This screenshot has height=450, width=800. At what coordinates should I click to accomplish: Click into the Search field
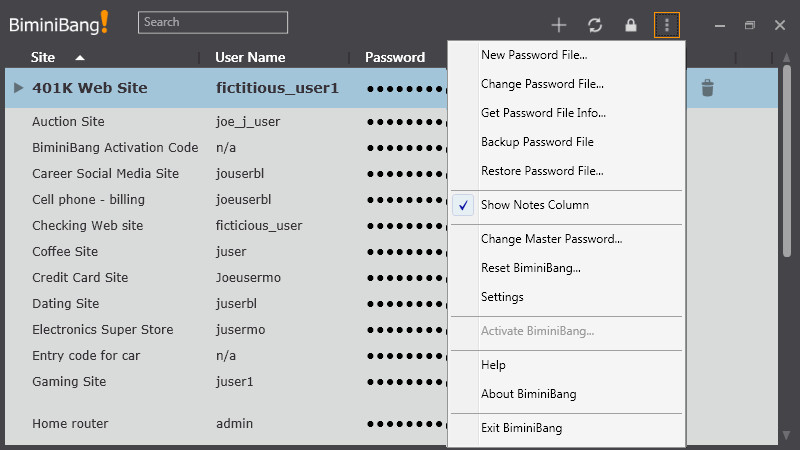point(213,22)
